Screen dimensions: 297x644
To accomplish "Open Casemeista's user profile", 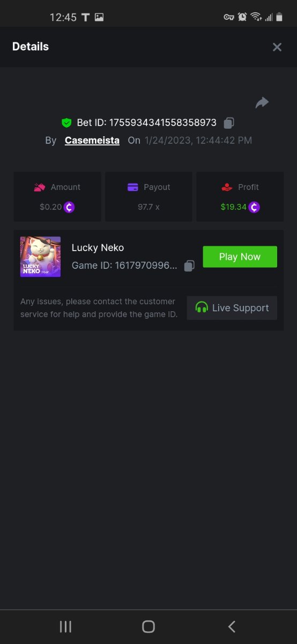I will (x=92, y=141).
